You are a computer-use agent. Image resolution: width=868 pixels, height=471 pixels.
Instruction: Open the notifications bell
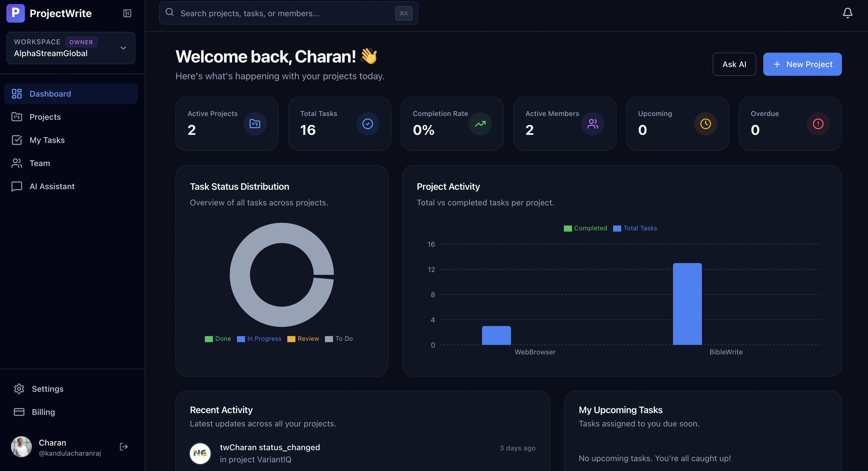pos(847,13)
